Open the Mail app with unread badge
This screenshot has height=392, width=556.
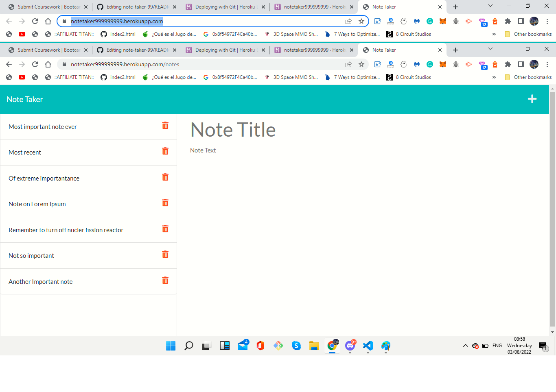[x=243, y=346]
